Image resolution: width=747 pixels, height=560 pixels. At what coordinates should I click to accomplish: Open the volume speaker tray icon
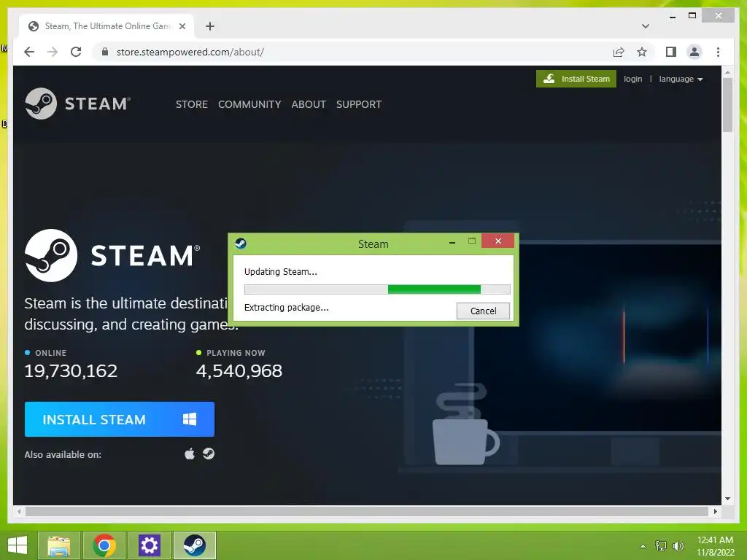coord(678,545)
